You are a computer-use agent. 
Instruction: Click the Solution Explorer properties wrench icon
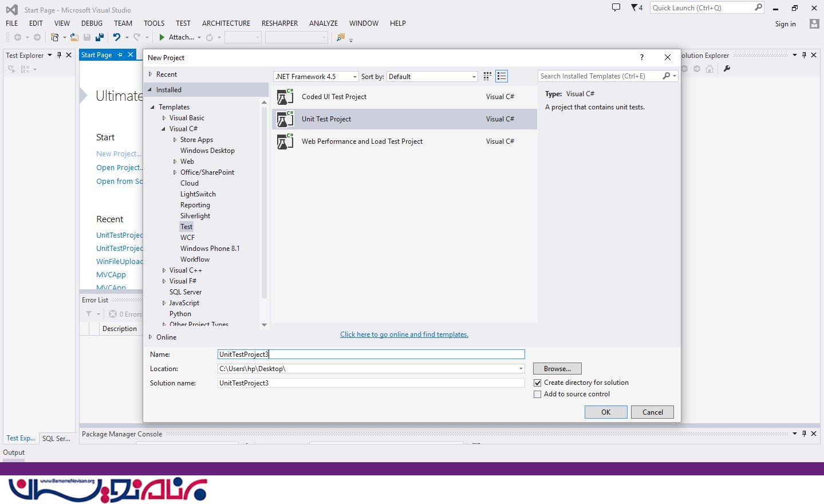pos(727,69)
